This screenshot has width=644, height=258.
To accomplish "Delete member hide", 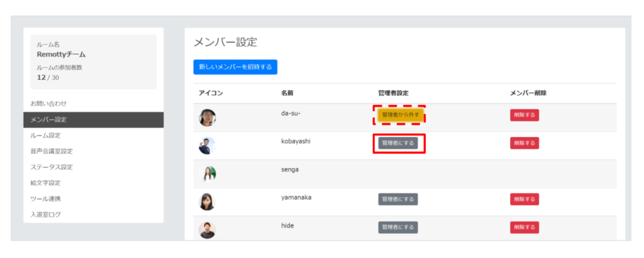I will (525, 227).
